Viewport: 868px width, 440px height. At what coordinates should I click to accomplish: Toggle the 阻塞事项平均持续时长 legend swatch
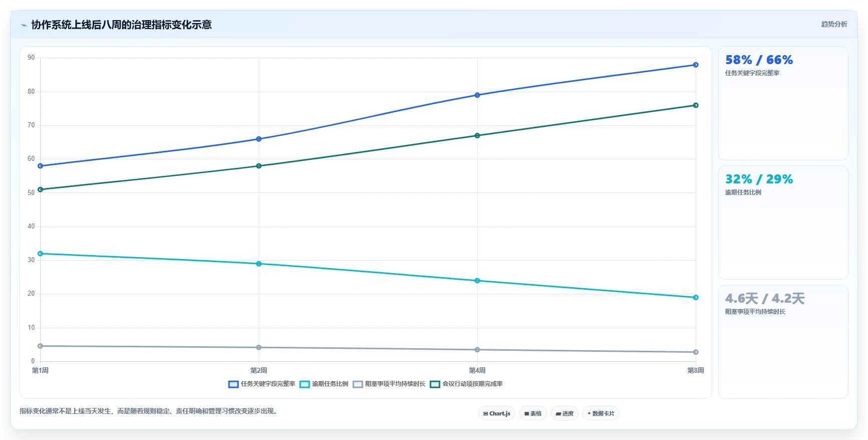point(357,384)
